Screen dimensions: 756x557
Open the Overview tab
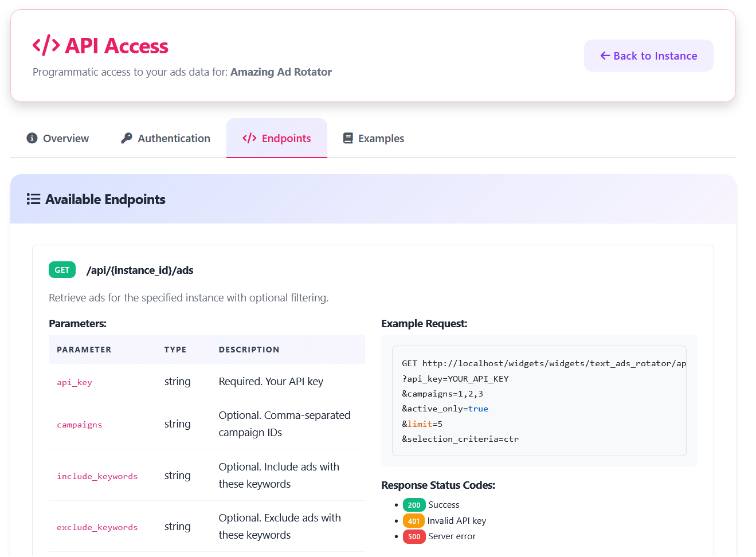tap(57, 138)
